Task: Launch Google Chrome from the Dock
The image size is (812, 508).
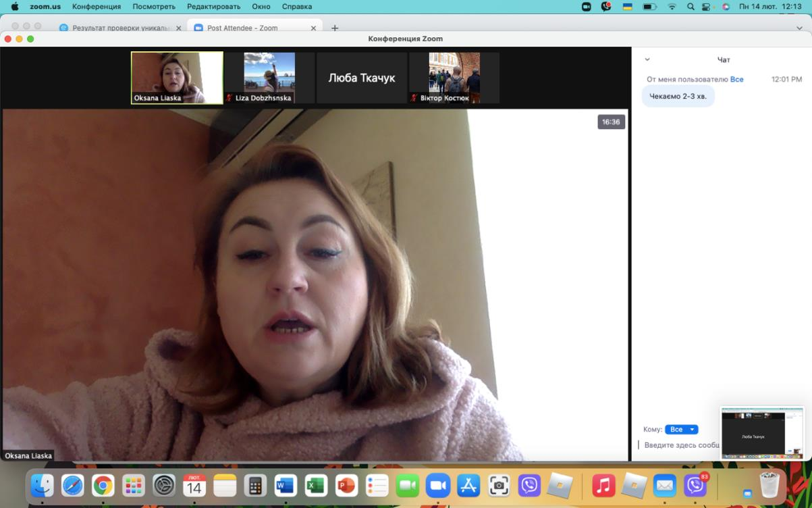Action: [x=103, y=485]
